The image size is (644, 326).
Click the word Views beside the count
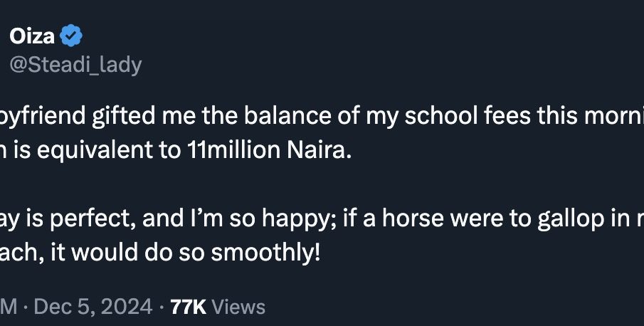click(x=238, y=307)
